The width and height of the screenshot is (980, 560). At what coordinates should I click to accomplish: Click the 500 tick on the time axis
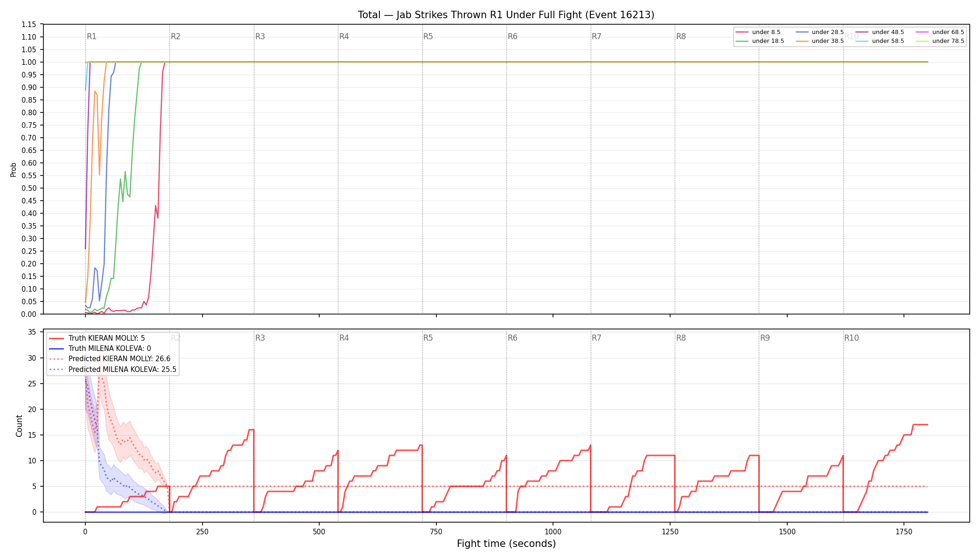click(319, 532)
